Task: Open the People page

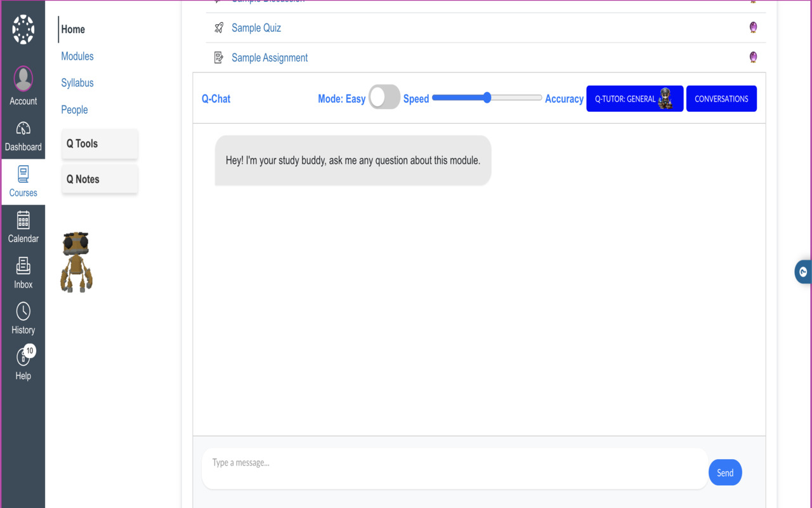Action: (x=74, y=110)
